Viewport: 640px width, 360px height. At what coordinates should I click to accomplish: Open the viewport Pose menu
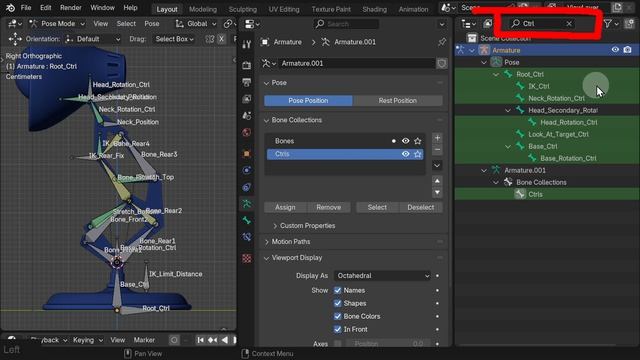(152, 24)
